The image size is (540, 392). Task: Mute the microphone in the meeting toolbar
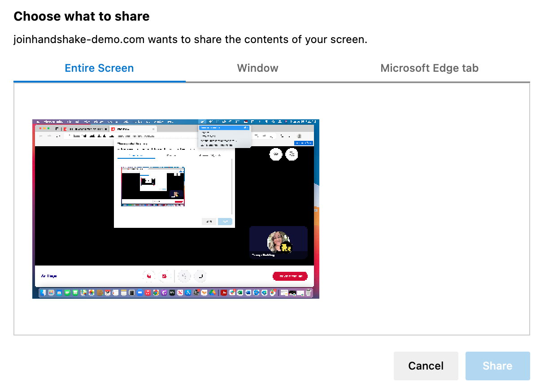(x=148, y=275)
